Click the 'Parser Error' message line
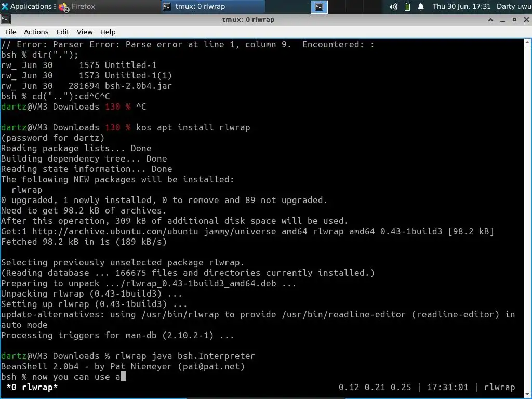The height and width of the screenshot is (399, 532). click(188, 45)
